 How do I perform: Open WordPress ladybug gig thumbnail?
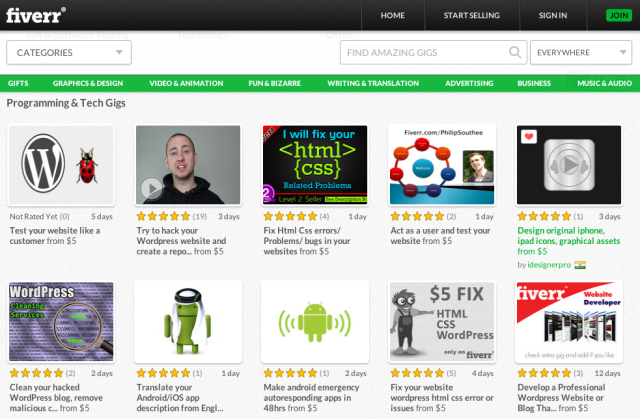61,165
